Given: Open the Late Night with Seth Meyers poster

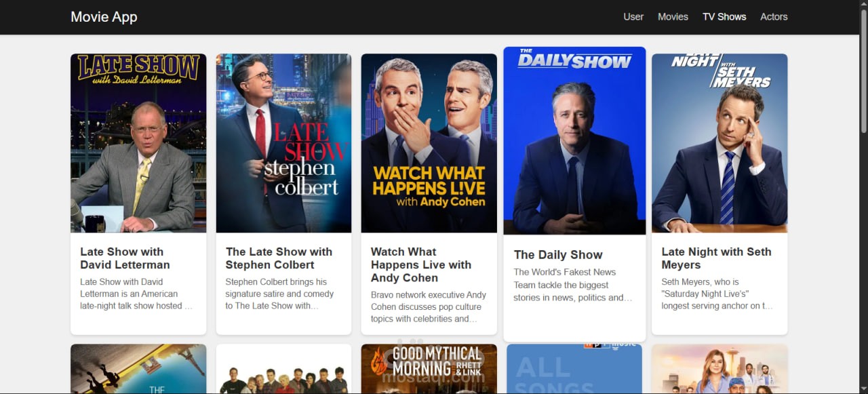Looking at the screenshot, I should (x=719, y=143).
